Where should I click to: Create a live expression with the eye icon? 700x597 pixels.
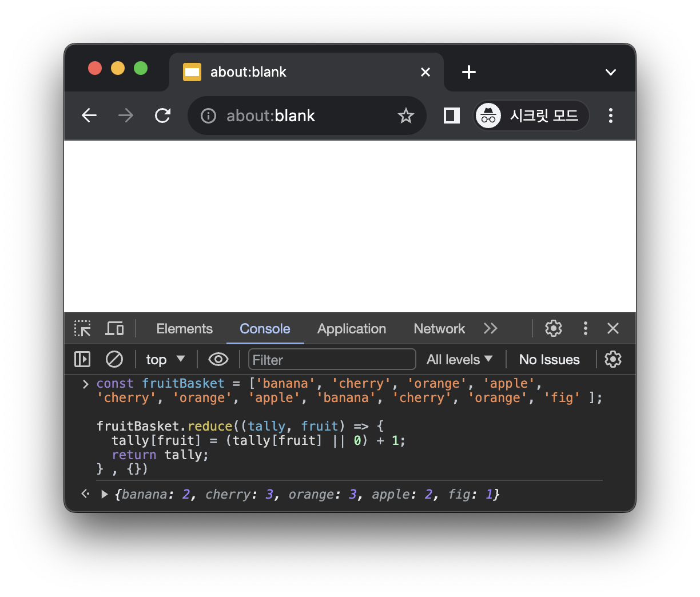coord(218,359)
